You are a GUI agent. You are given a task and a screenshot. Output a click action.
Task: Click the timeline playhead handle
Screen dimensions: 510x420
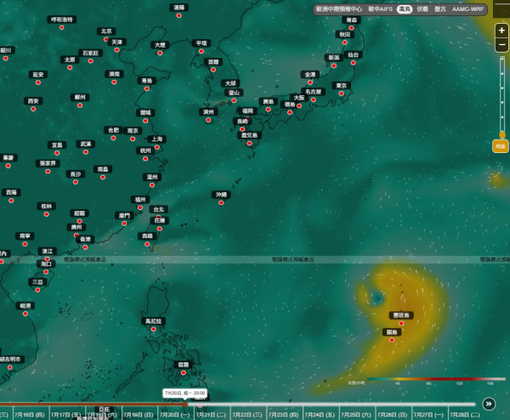point(185,405)
